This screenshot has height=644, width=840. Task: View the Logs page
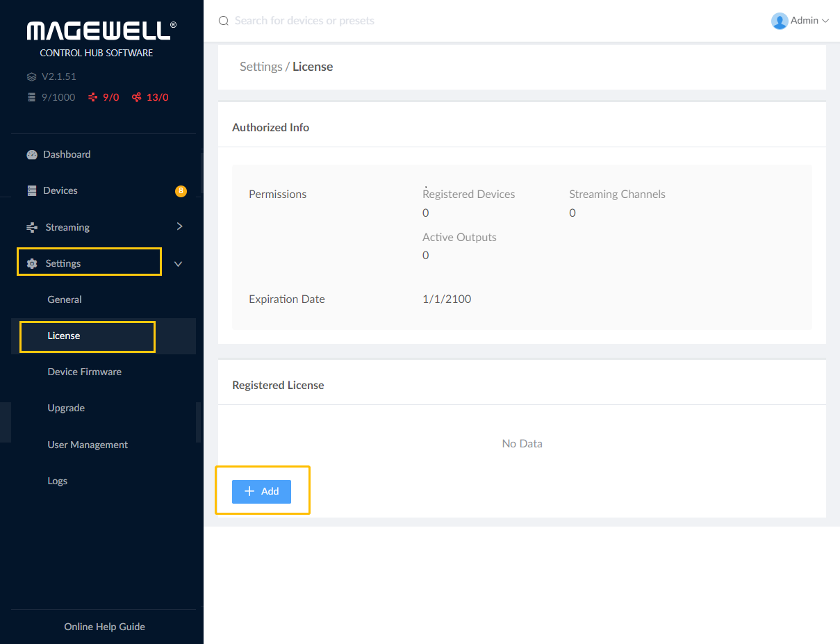(58, 481)
